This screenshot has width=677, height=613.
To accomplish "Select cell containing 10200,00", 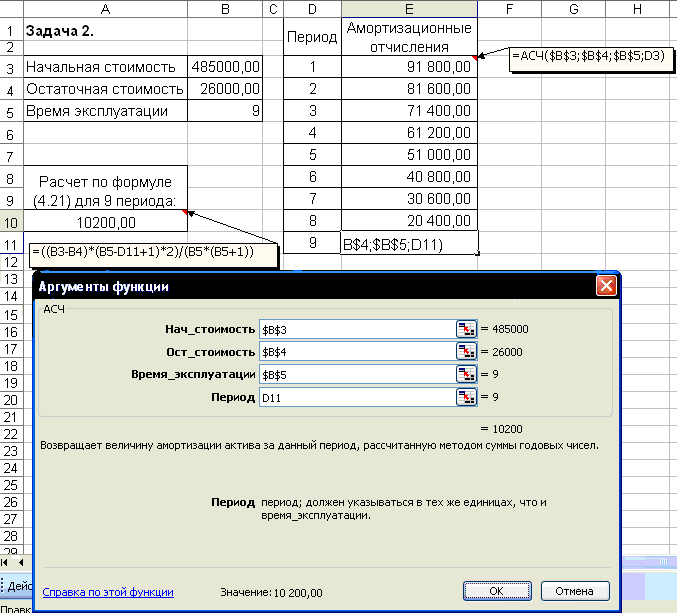I will point(105,222).
